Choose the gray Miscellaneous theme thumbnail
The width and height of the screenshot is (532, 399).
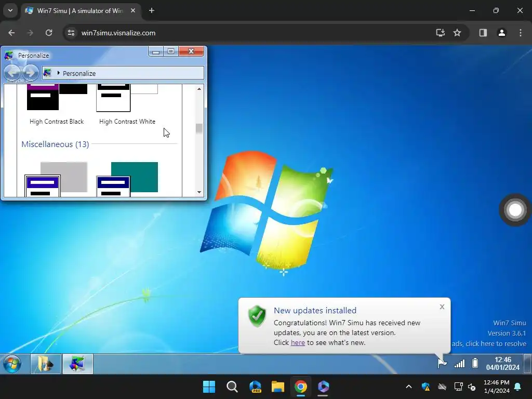pos(56,179)
